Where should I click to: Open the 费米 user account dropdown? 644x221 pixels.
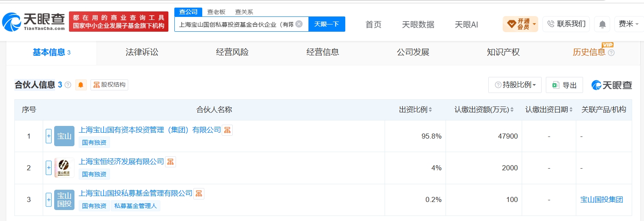point(629,24)
